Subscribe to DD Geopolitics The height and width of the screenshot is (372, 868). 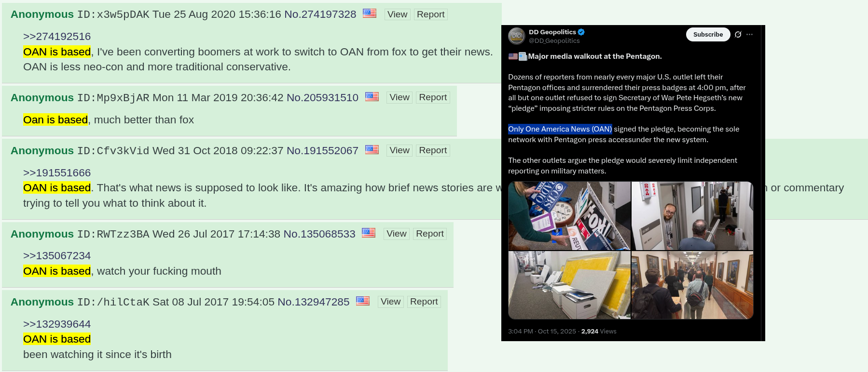click(708, 34)
